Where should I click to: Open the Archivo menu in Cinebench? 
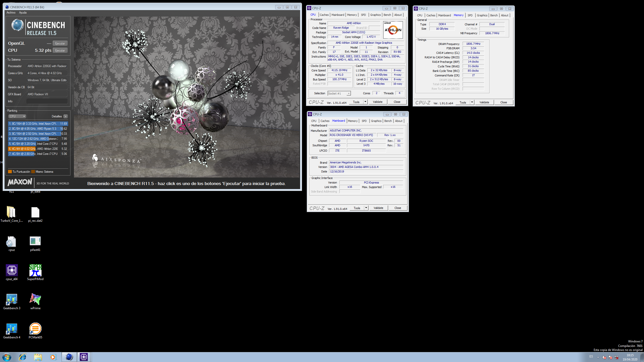[x=11, y=13]
